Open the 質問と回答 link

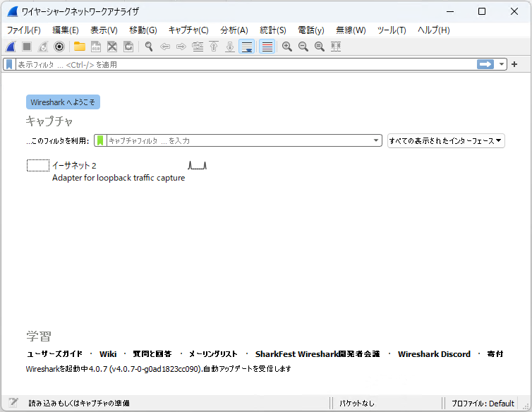pos(152,354)
